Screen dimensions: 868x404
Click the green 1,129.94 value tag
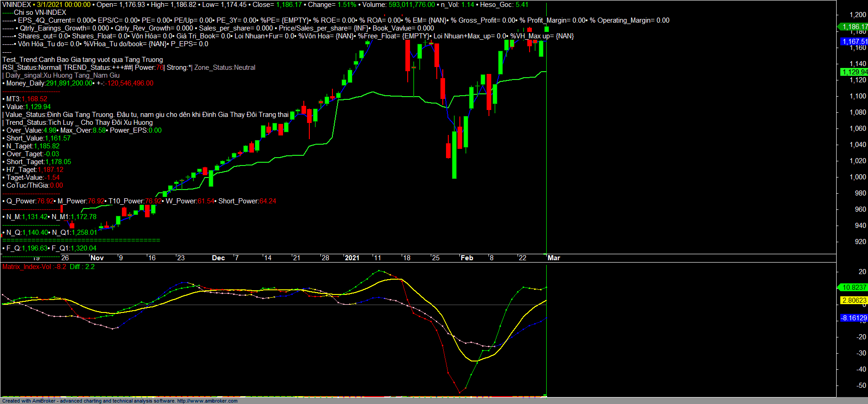coord(854,72)
